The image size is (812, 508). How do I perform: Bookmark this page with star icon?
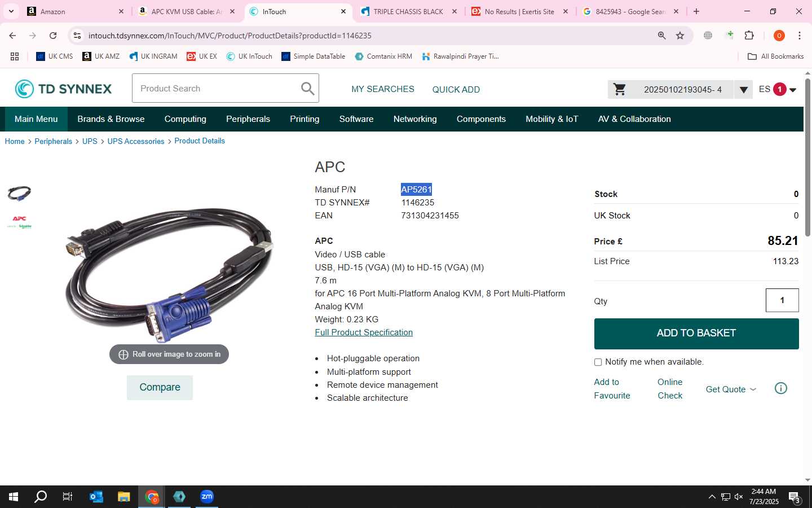pos(680,36)
